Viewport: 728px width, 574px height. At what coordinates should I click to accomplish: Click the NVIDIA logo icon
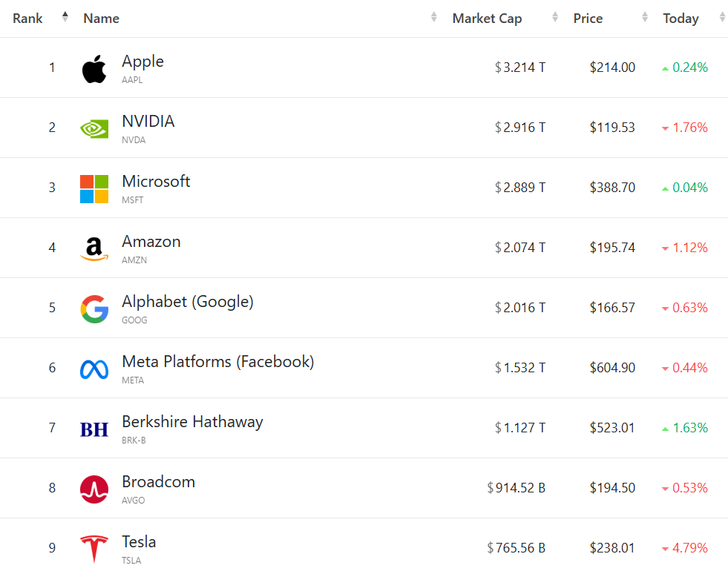click(94, 128)
